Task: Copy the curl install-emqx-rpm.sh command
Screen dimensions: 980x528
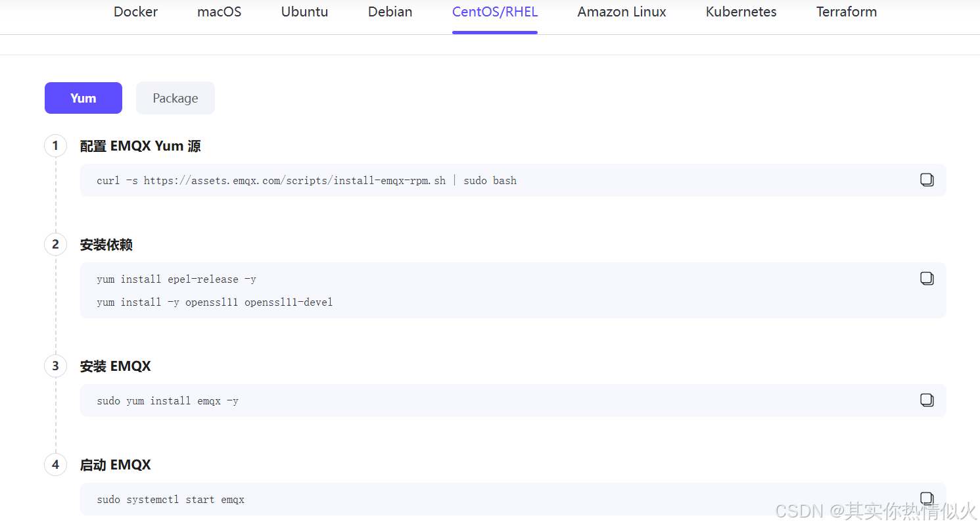Action: (927, 180)
